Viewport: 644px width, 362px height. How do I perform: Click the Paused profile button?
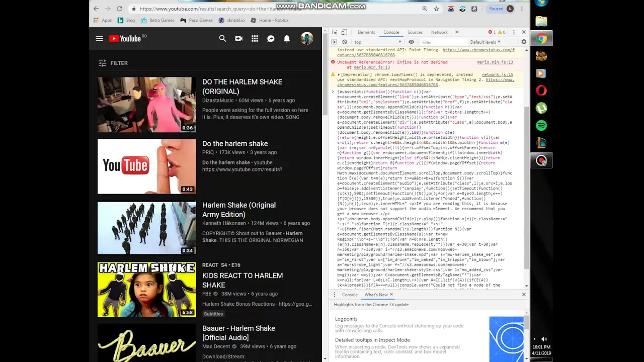501,9
